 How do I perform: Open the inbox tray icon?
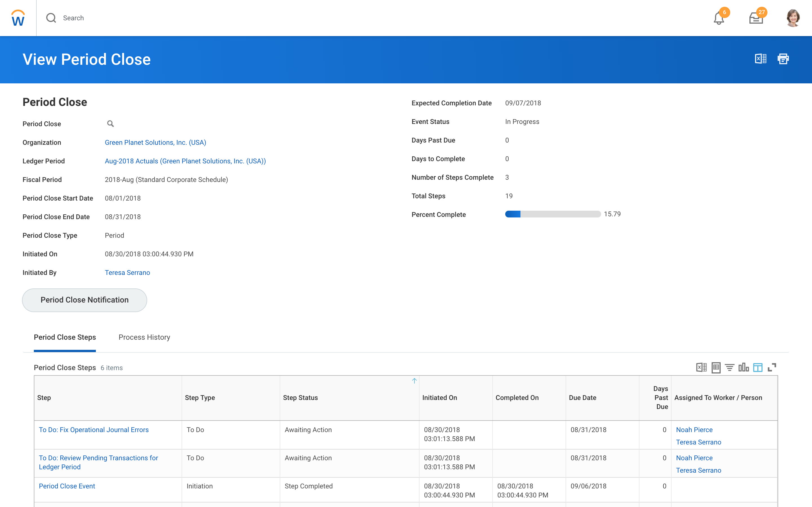756,18
